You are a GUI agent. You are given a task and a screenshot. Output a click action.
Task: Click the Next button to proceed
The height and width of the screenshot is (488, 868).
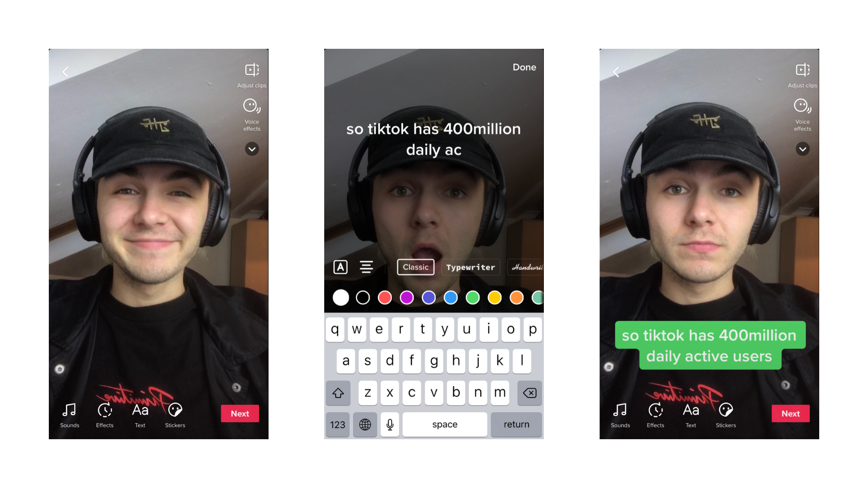240,413
